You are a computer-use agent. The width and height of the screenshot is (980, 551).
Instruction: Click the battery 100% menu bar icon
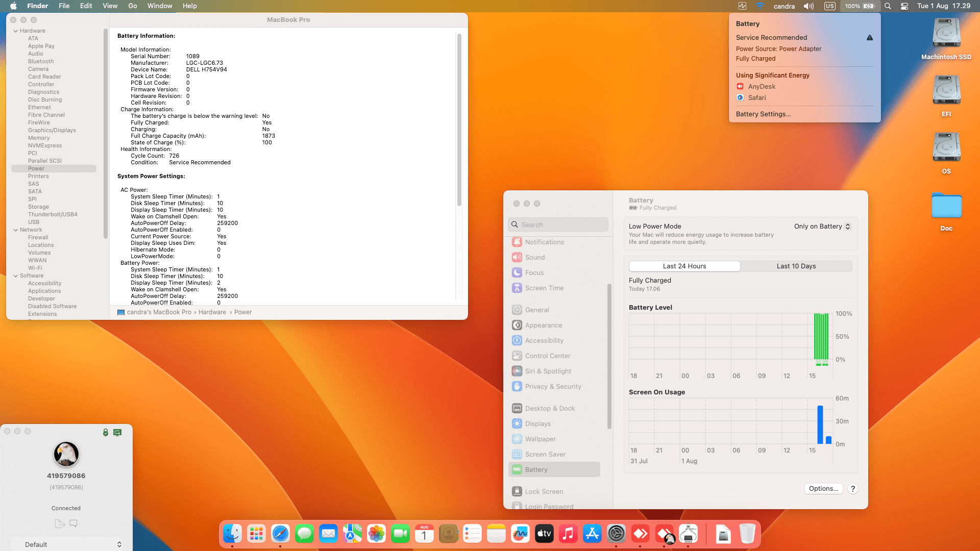tap(860, 6)
